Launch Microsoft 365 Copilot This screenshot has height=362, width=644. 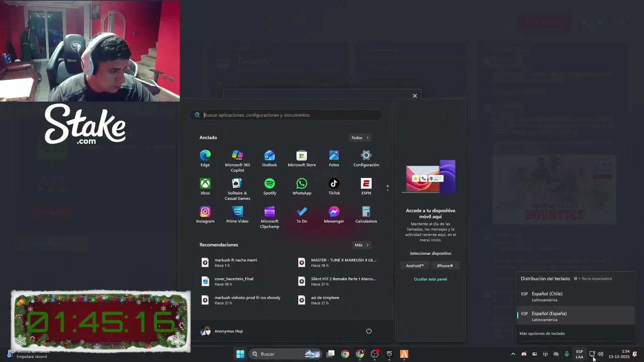coord(237,160)
